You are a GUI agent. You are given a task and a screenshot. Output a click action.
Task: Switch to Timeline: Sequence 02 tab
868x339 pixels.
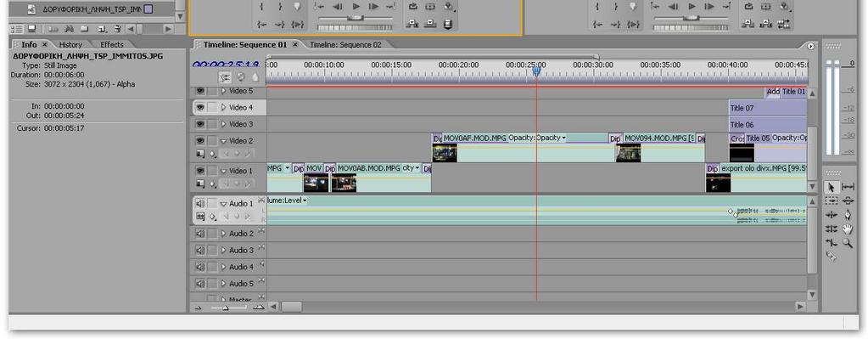pos(345,44)
